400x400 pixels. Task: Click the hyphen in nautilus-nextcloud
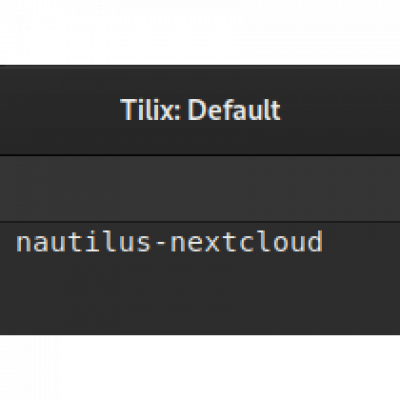161,243
